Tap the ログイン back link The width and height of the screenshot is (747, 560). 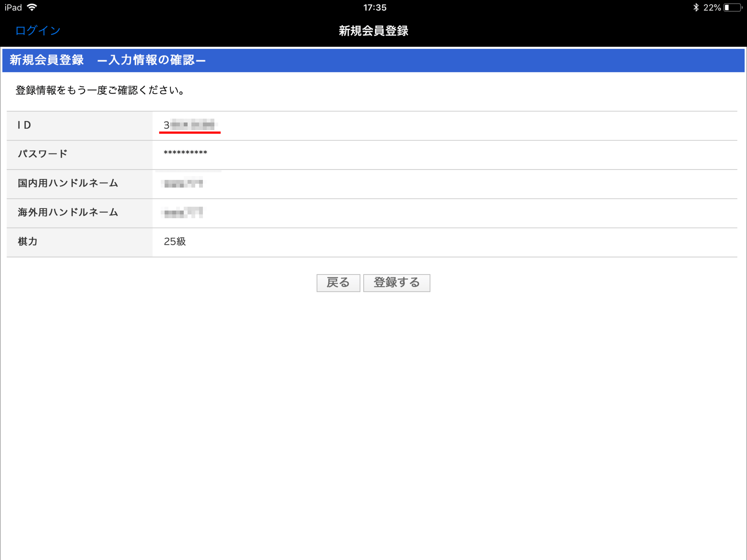coord(38,31)
